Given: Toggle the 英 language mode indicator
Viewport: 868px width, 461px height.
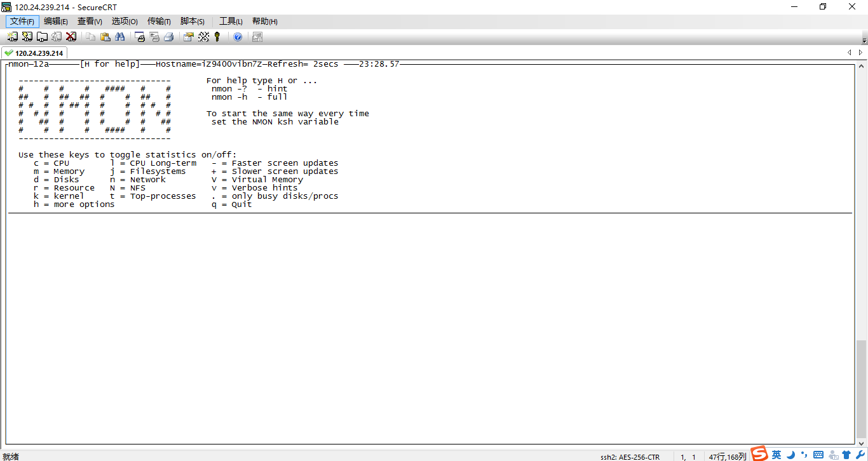Looking at the screenshot, I should coord(776,455).
